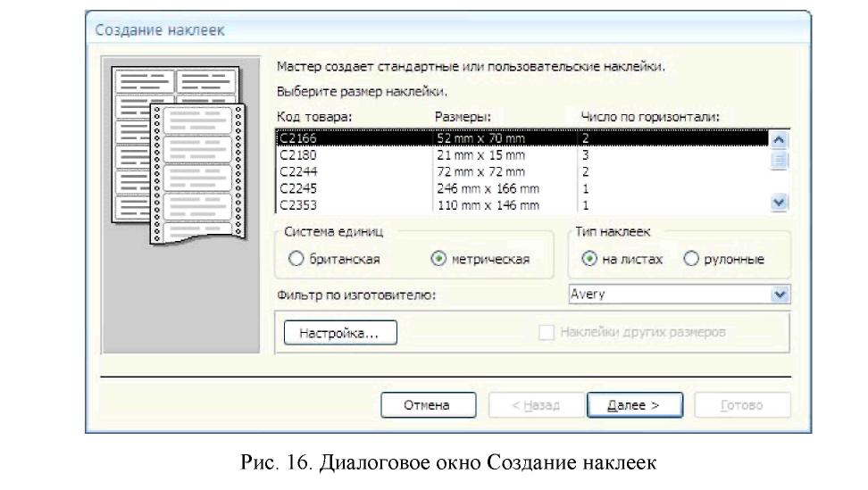Click the list scroll up arrow
The height and width of the screenshot is (490, 868).
pos(779,140)
